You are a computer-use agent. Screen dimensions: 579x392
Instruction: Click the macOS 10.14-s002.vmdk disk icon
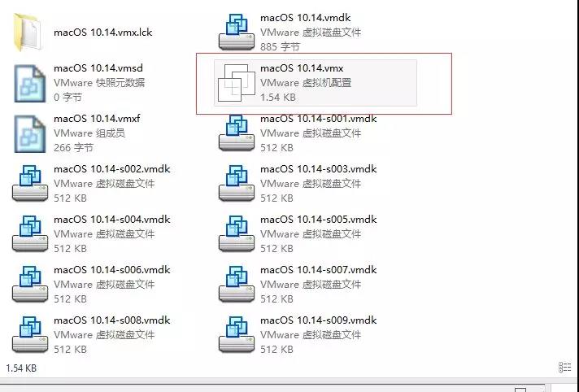pyautogui.click(x=30, y=184)
